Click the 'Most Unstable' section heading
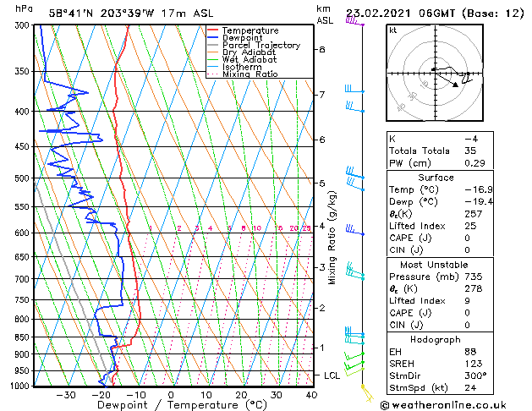The image size is (532, 411). coord(434,265)
